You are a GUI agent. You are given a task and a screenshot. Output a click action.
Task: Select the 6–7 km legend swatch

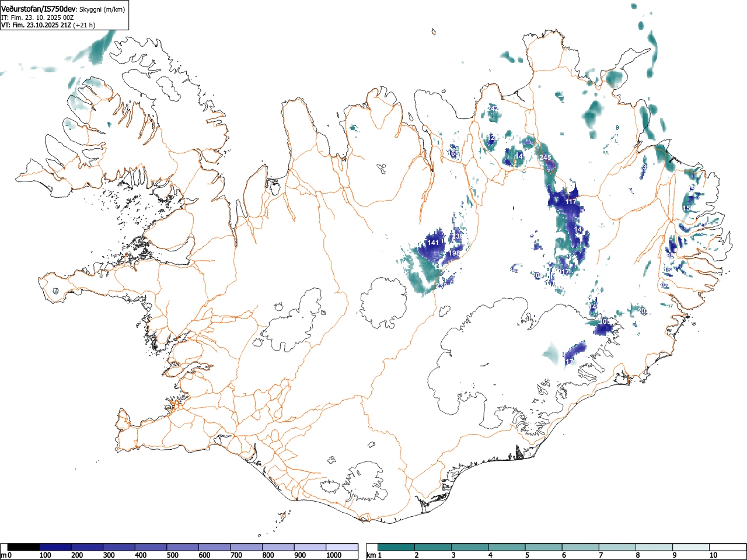pyautogui.click(x=580, y=547)
